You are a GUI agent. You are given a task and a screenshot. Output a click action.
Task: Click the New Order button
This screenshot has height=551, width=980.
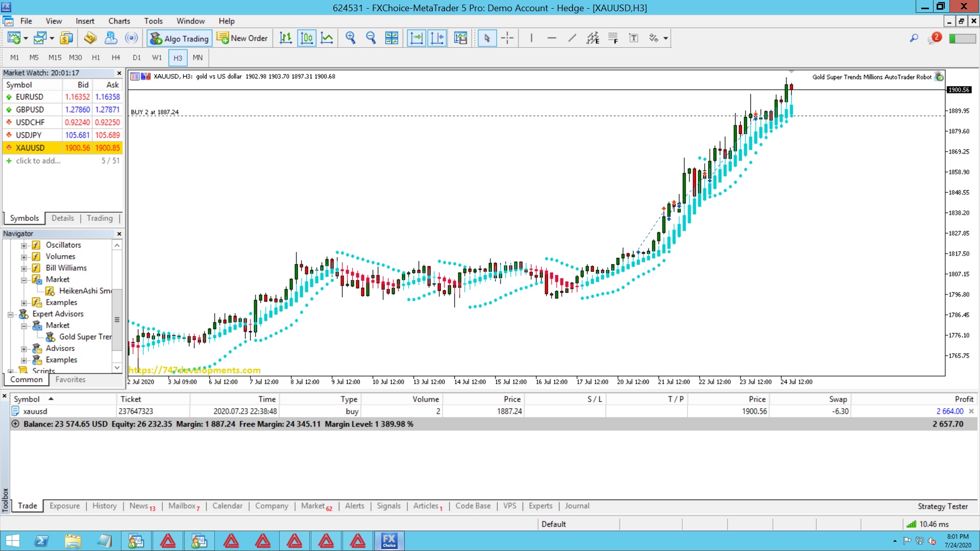click(x=242, y=38)
